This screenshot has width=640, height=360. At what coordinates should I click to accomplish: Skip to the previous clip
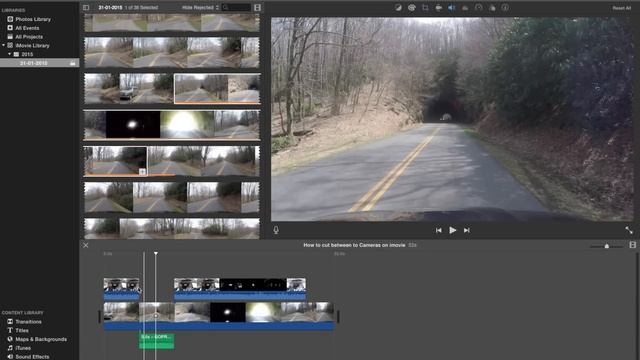click(438, 231)
